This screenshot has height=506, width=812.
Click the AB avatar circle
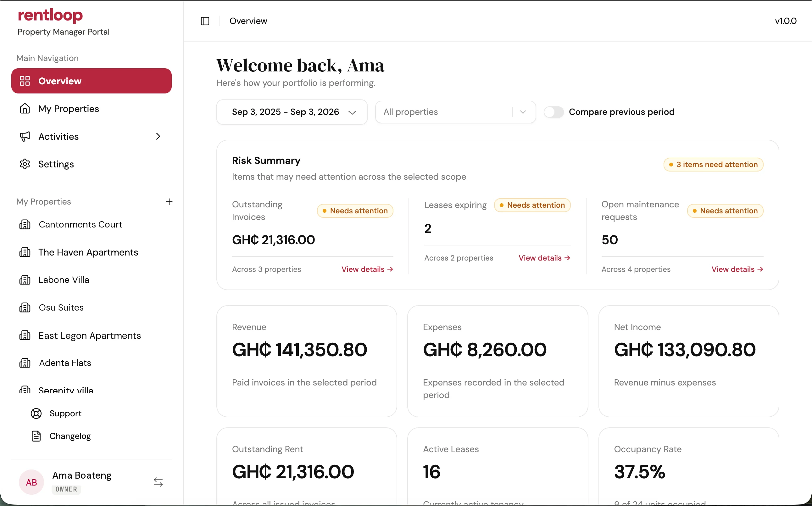coord(31,482)
